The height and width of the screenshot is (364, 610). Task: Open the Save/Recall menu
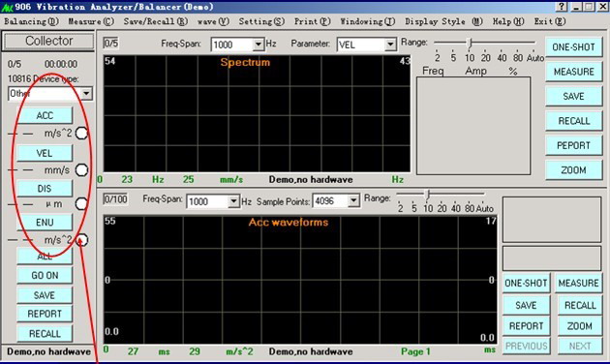pos(156,21)
